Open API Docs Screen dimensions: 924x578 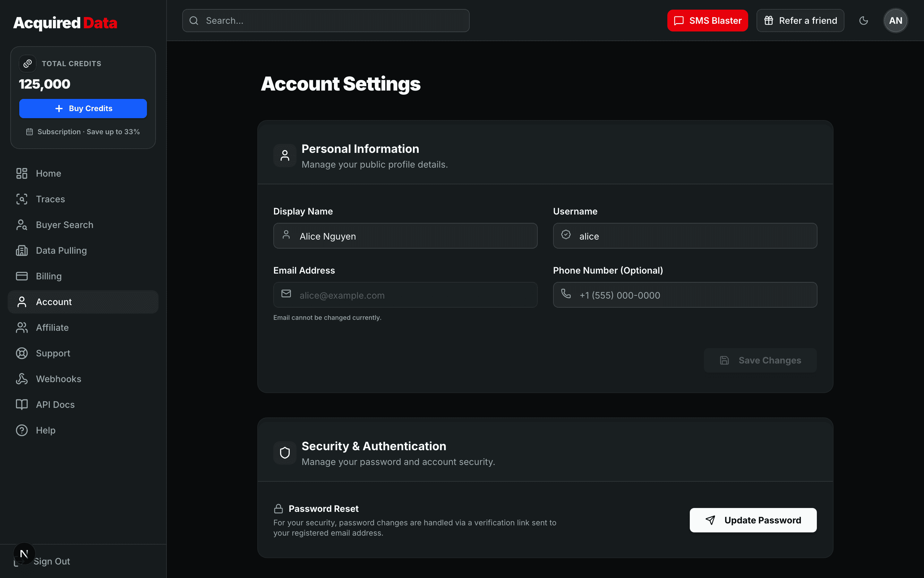[83, 405]
